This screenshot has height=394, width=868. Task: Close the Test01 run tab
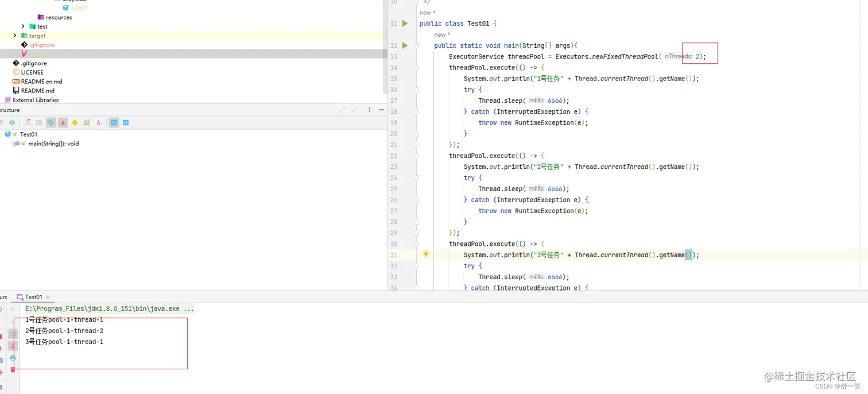click(48, 297)
